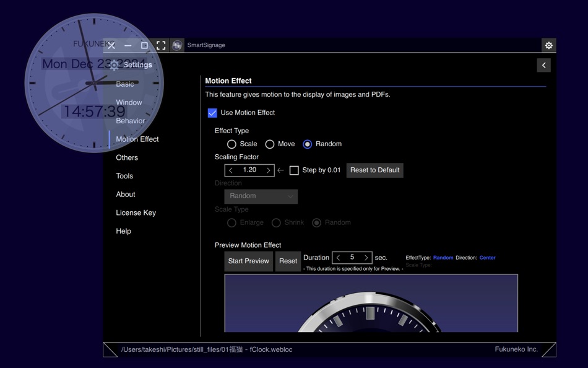The height and width of the screenshot is (368, 588).
Task: Click the left arrow icon beside Scaling Factor
Action: 280,170
